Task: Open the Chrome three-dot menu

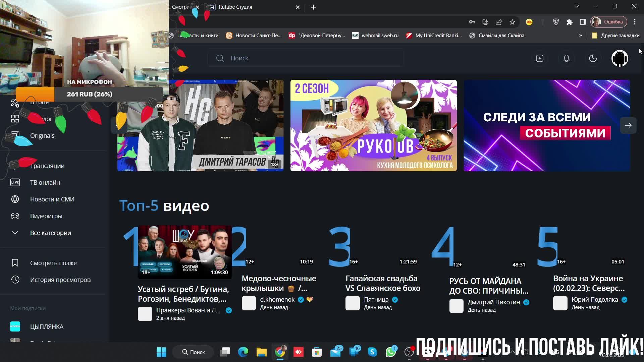Action: click(x=635, y=22)
